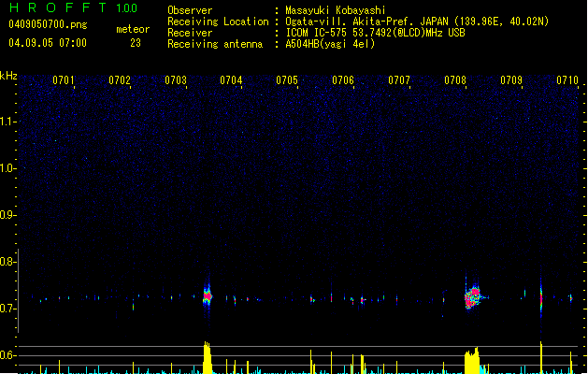Click the Receiving Location label
The image size is (588, 374).
(x=218, y=22)
